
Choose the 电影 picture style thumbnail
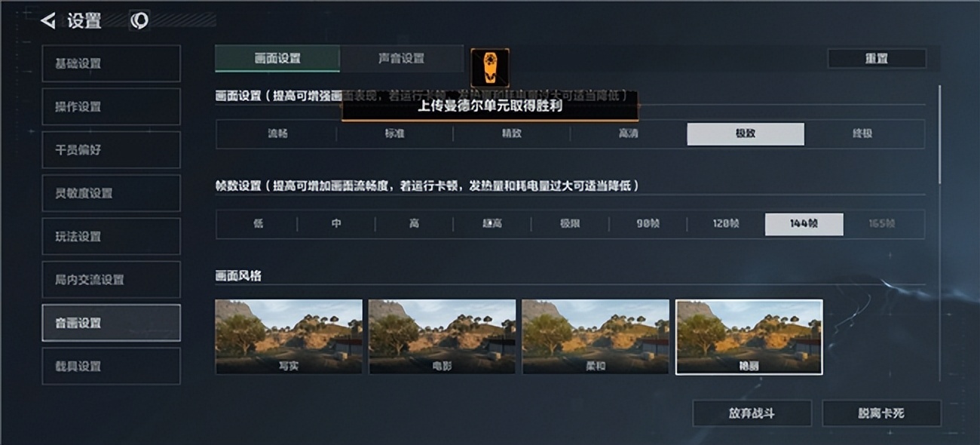[x=443, y=337]
